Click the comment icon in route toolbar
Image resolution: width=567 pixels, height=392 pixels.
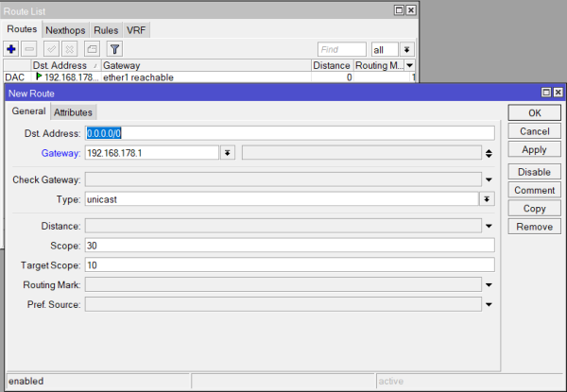(92, 48)
